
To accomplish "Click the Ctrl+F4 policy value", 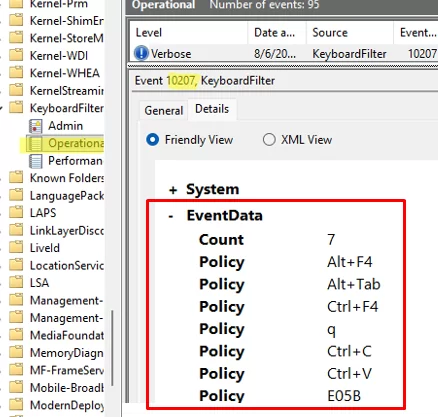I will (353, 307).
